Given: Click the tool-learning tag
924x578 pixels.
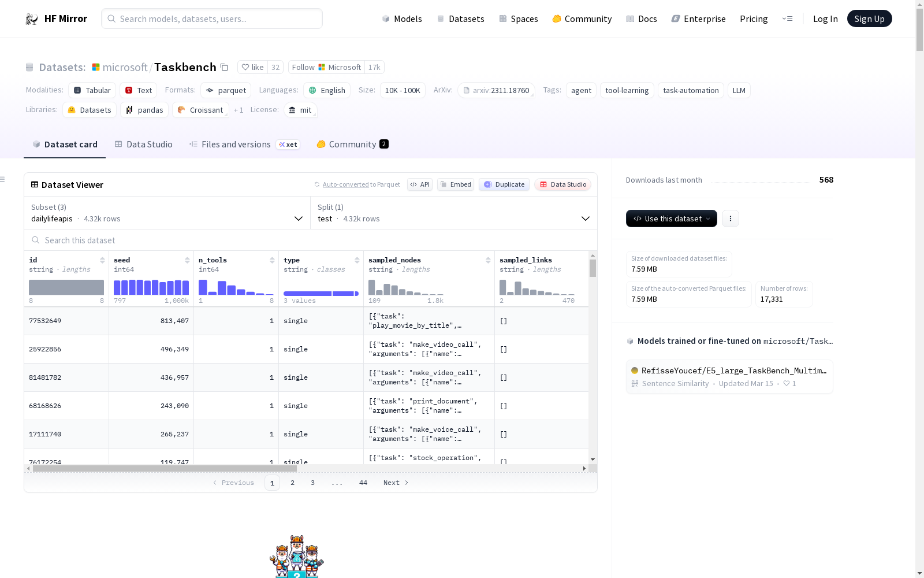Looking at the screenshot, I should click(x=627, y=90).
